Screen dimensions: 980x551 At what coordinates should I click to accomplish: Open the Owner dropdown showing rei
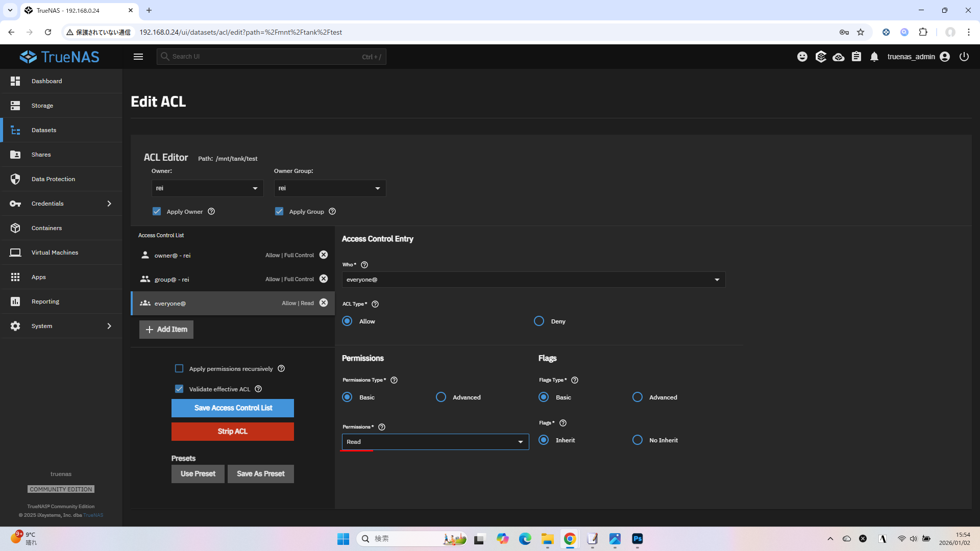point(207,188)
